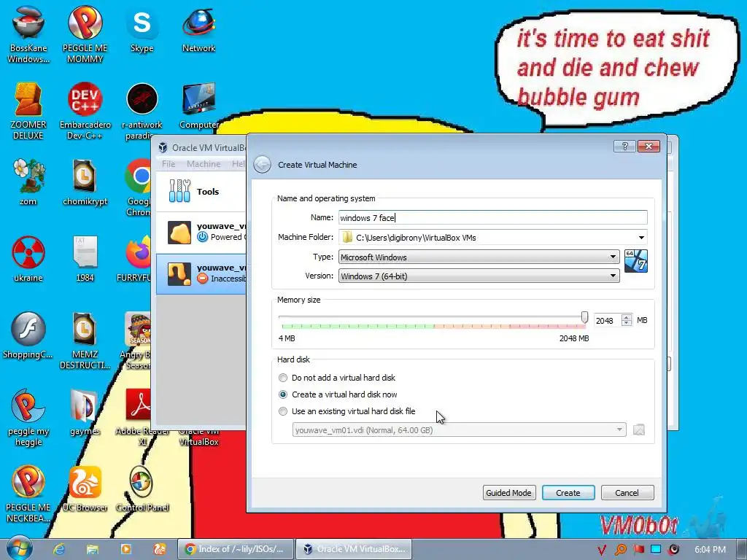747x560 pixels.
Task: Open the ukraine desktop icon
Action: (28, 259)
